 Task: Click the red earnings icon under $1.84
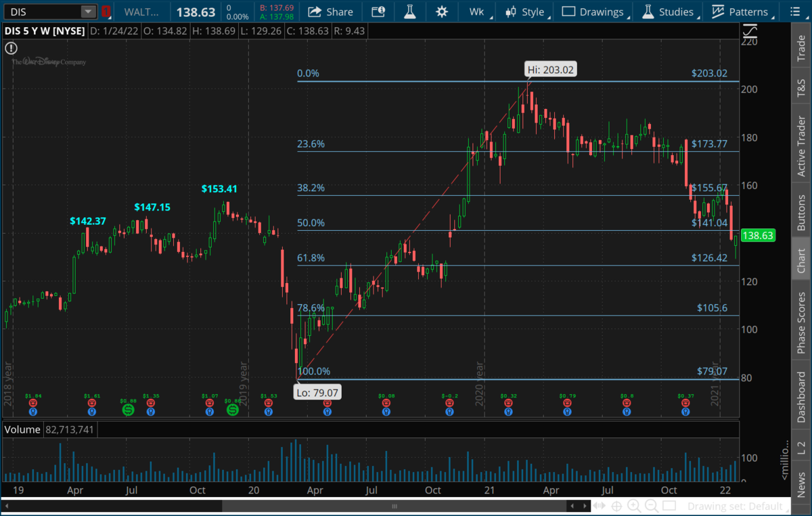coord(32,402)
